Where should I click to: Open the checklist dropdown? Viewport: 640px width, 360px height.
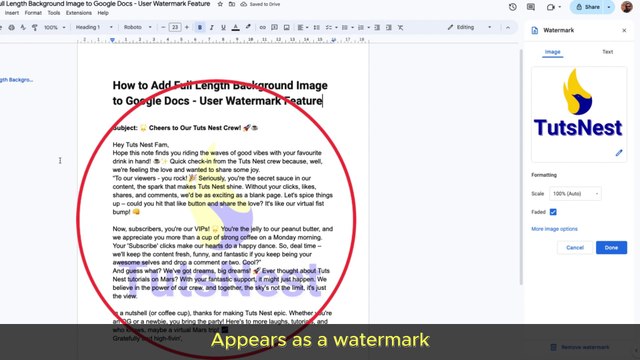click(x=331, y=27)
